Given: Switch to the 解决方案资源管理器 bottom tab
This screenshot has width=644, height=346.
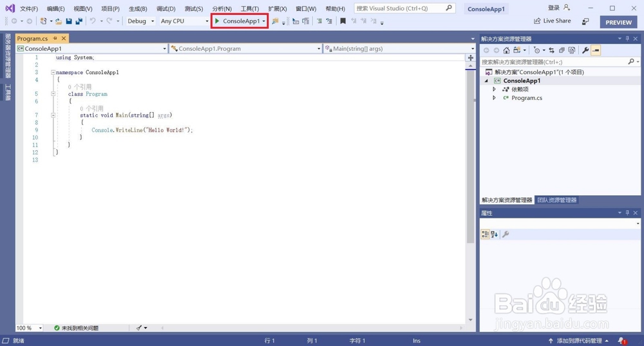Looking at the screenshot, I should (507, 200).
